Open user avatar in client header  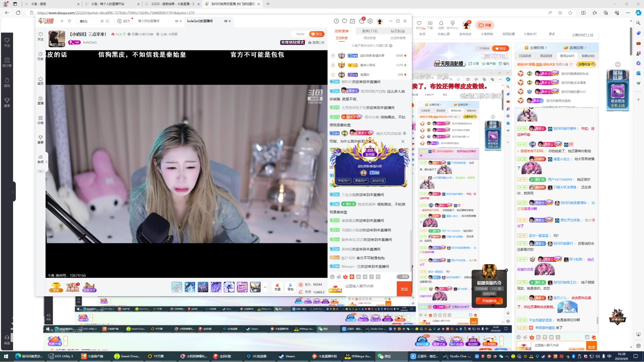tap(380, 21)
